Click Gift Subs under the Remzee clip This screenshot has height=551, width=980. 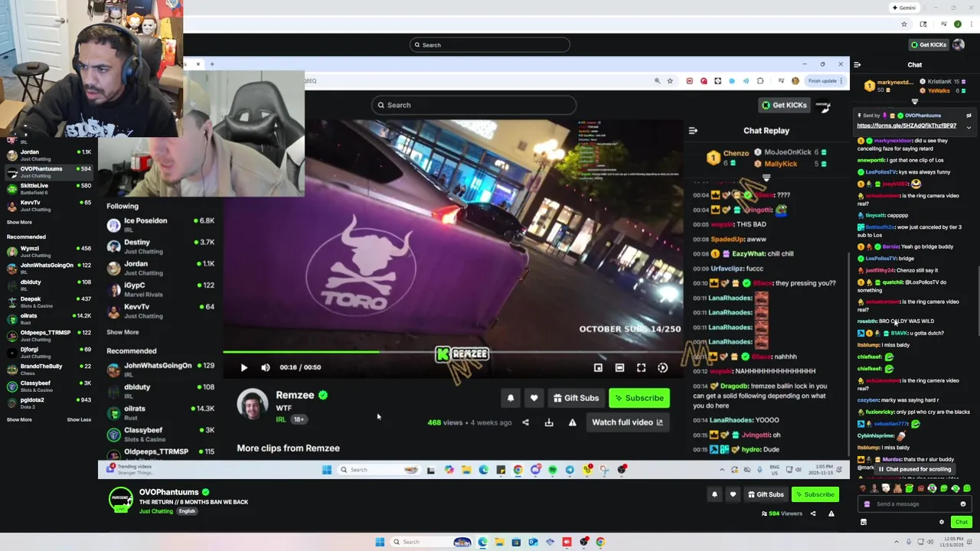tap(576, 398)
